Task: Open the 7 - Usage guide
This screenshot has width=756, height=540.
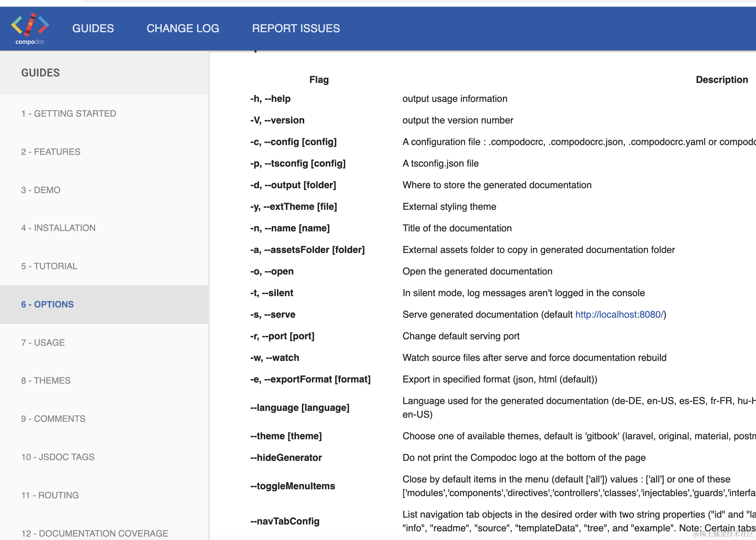Action: coord(43,343)
